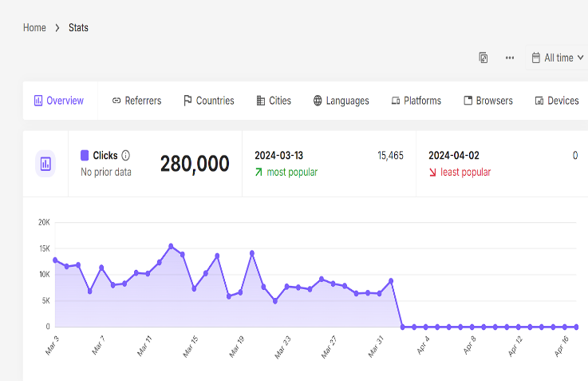
Task: Click the copy/duplicate stats icon
Action: pyautogui.click(x=483, y=58)
